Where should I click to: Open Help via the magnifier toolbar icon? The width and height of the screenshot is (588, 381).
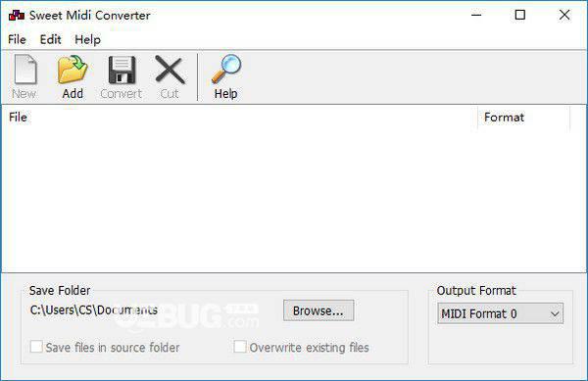226,69
